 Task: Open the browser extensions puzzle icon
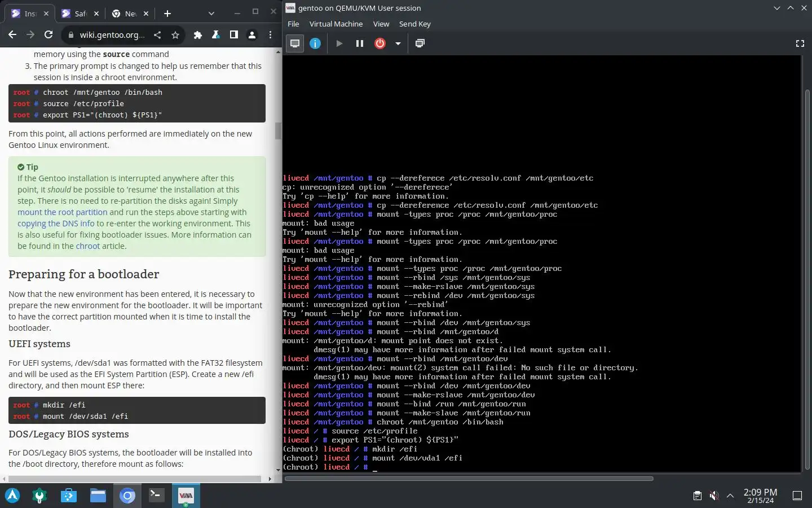click(x=197, y=35)
